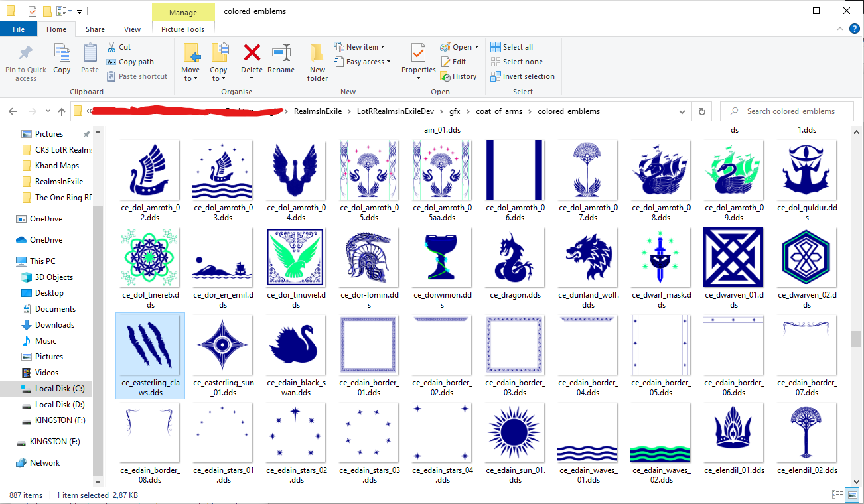Screen dimensions: 864x504
Task: Switch to the Share ribbon tab
Action: 95,29
